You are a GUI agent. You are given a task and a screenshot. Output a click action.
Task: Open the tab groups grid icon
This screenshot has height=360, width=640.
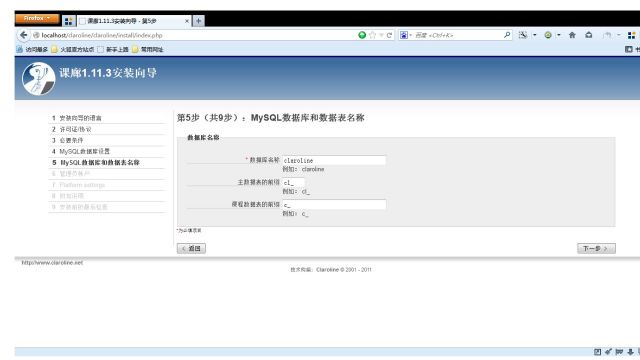click(x=69, y=21)
